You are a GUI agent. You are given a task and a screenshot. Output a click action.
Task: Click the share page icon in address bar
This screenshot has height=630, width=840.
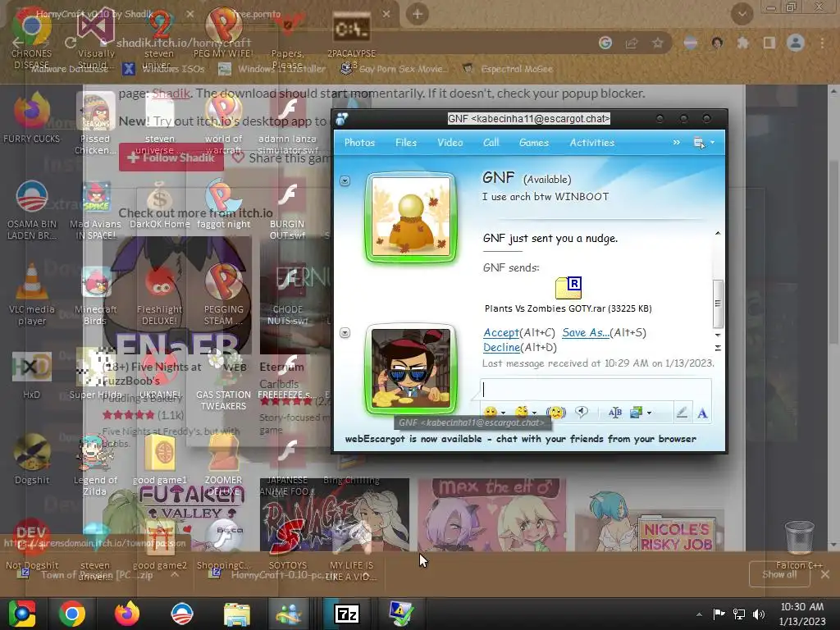(x=632, y=43)
